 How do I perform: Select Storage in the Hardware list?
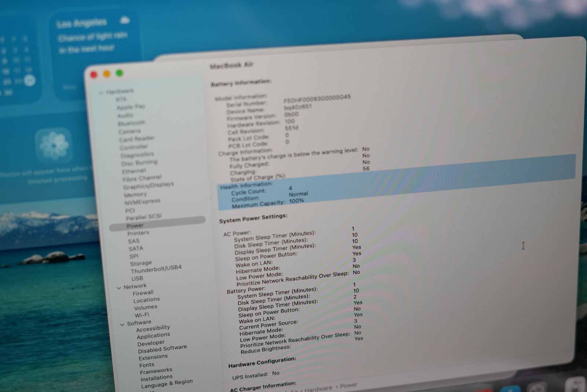[x=141, y=263]
